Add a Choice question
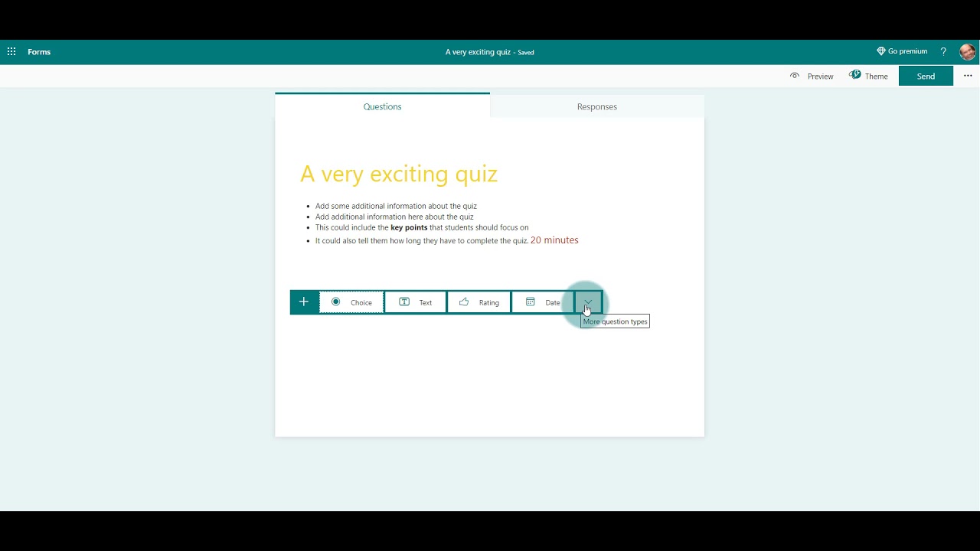 [351, 302]
